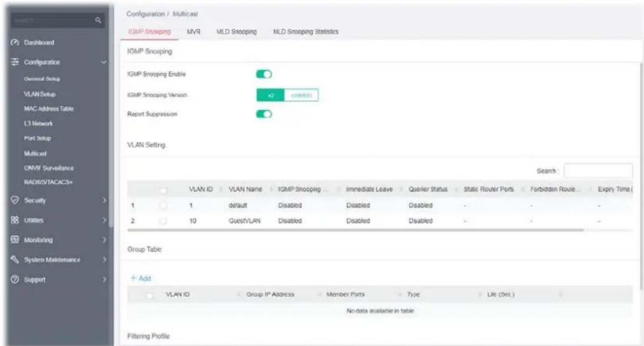Sort VLAN table by VLAN Name
This screenshot has width=644, height=346.
[x=245, y=189]
